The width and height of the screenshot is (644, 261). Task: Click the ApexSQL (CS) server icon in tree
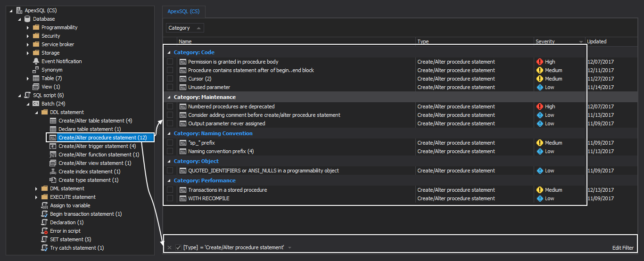pos(19,10)
